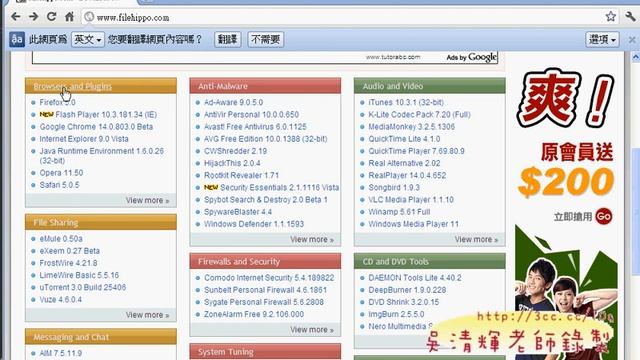Screen dimensions: 640x360
Task: Reload the page with the refresh icon
Action: coord(51,17)
